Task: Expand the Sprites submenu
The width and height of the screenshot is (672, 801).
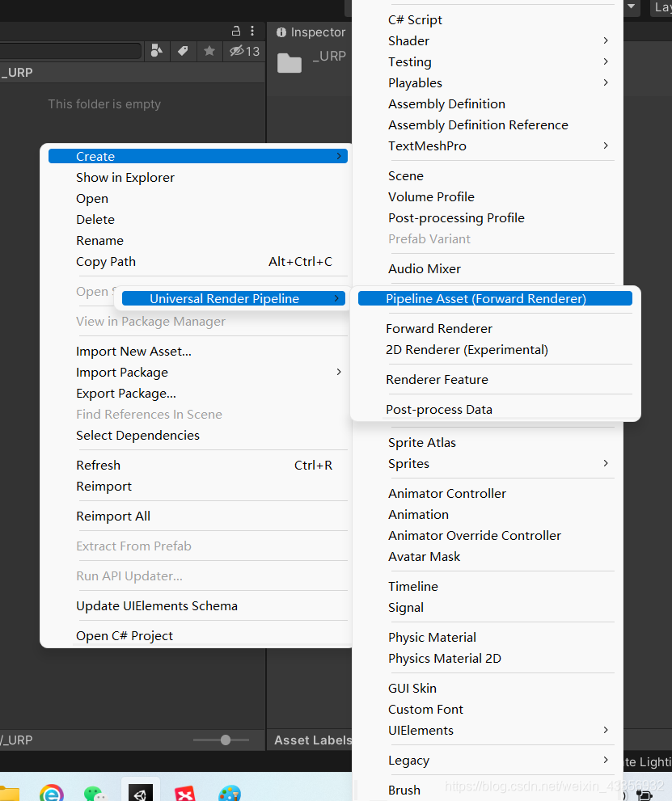Action: [x=488, y=463]
